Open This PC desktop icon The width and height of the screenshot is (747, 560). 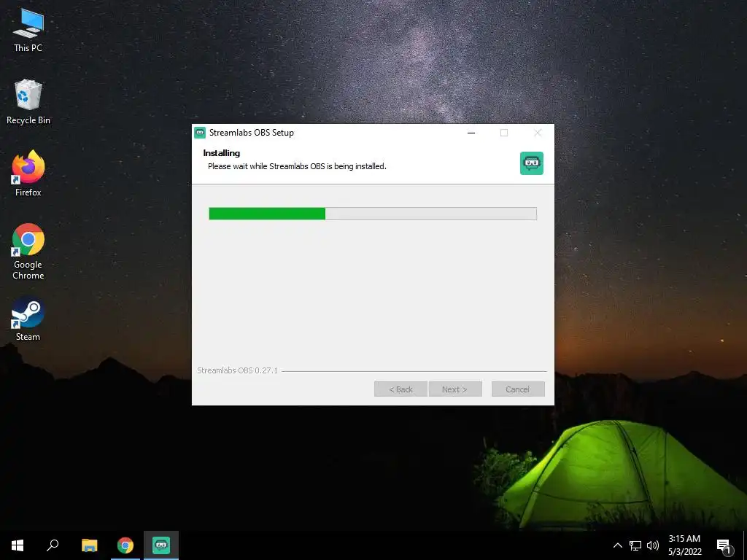tap(28, 31)
